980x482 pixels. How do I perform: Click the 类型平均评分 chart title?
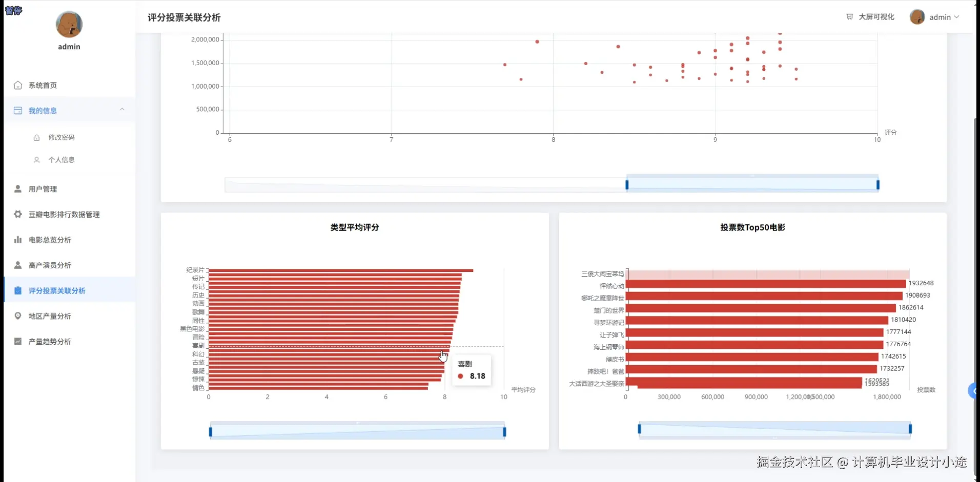(355, 227)
